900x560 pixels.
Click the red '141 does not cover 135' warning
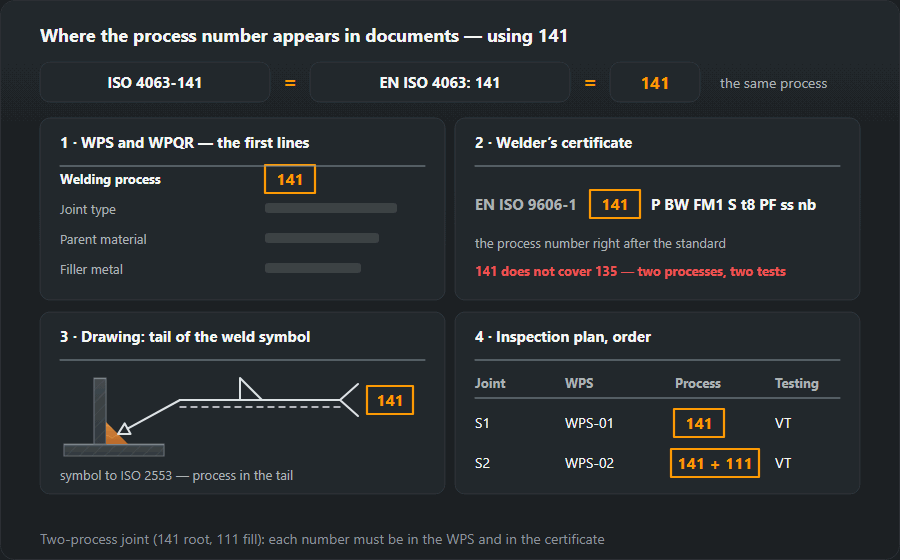click(630, 271)
